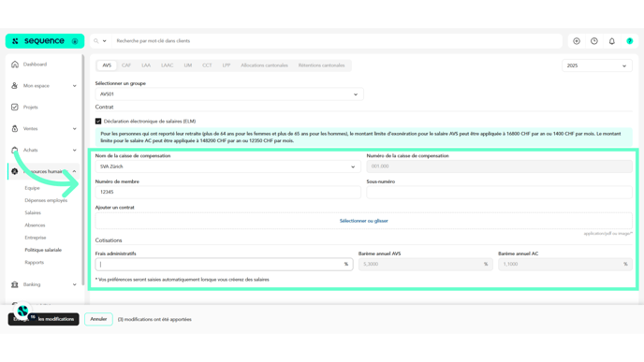
Task: Open Entreprise in the sidebar
Action: [36, 238]
